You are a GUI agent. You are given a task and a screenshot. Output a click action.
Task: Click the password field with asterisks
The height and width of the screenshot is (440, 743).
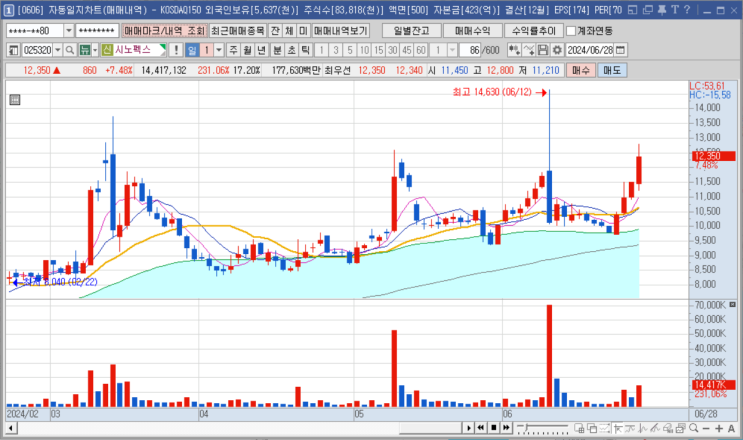pyautogui.click(x=97, y=31)
